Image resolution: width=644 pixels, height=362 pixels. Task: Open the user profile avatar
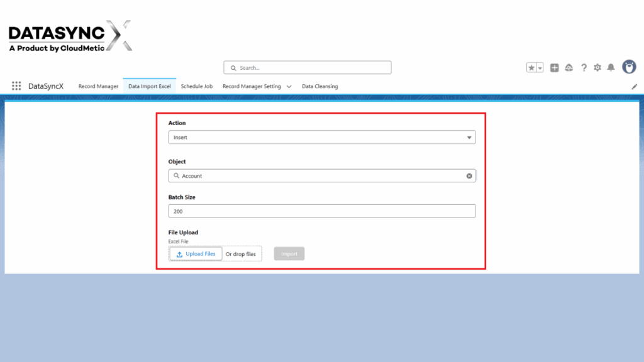(x=629, y=67)
